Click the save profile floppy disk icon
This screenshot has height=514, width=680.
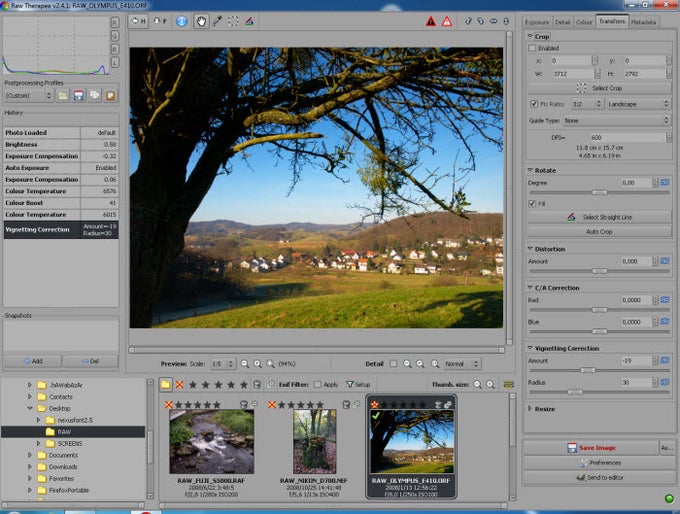[x=78, y=95]
